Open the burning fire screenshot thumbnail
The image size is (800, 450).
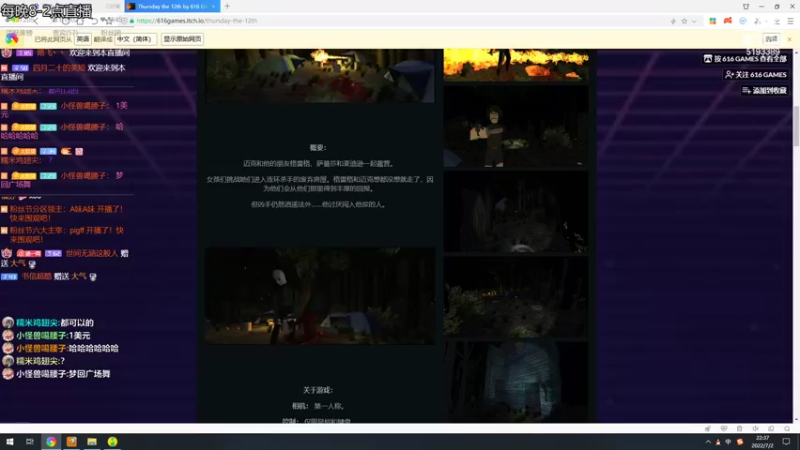[x=516, y=65]
